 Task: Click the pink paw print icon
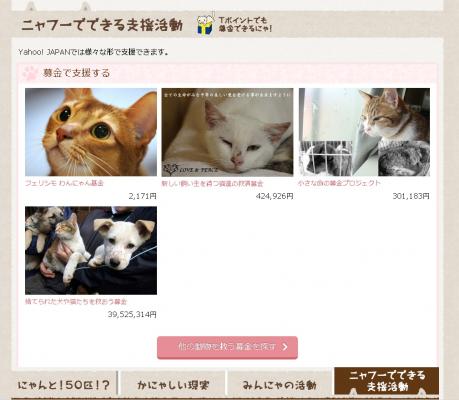click(30, 73)
